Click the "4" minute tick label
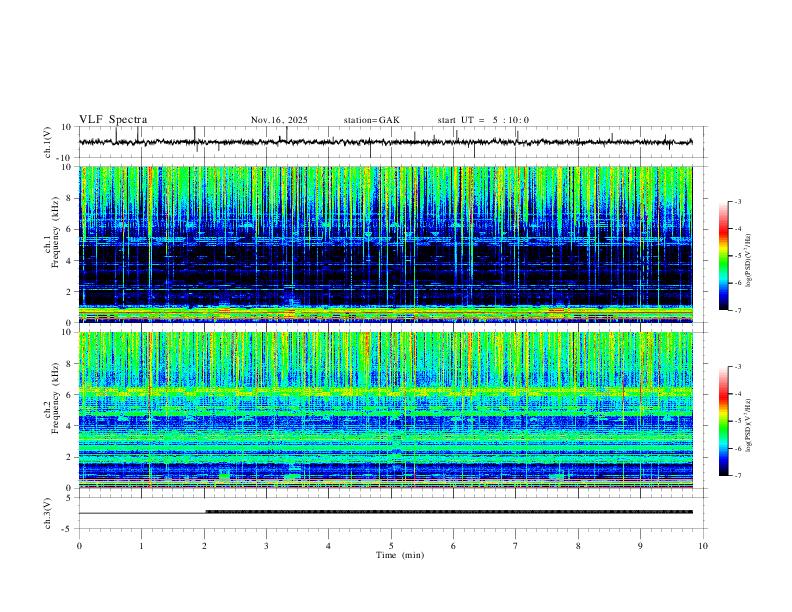Image resolution: width=792 pixels, height=612 pixels. tap(328, 546)
